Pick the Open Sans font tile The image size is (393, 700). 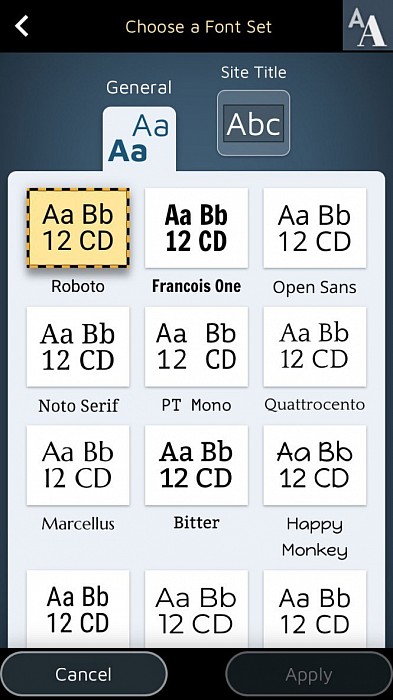[315, 228]
